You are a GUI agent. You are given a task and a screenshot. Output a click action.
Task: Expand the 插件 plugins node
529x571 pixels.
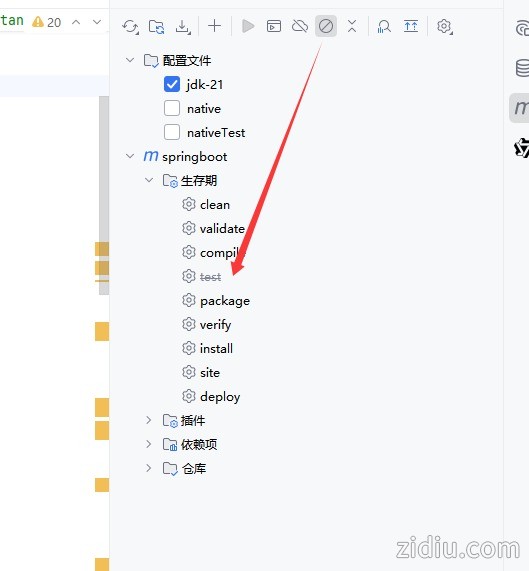149,420
